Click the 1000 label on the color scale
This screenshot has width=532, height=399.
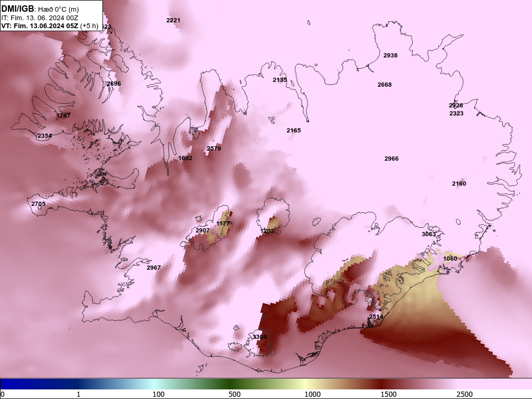click(312, 394)
